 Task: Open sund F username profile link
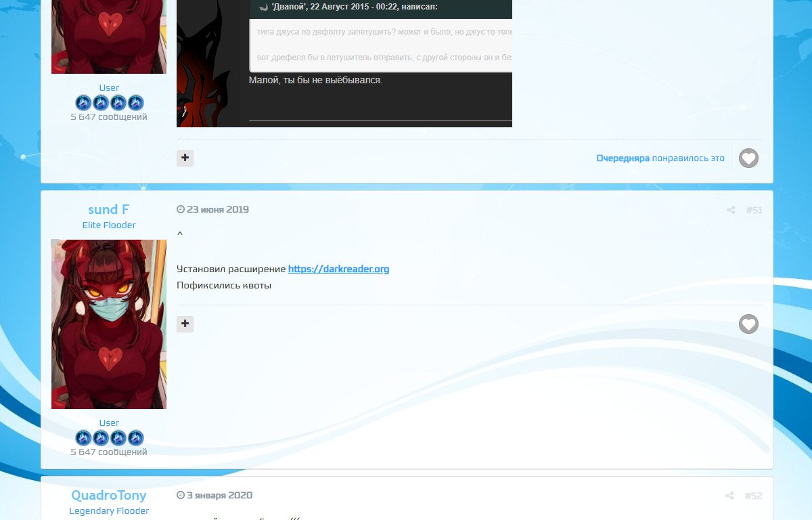pos(108,210)
